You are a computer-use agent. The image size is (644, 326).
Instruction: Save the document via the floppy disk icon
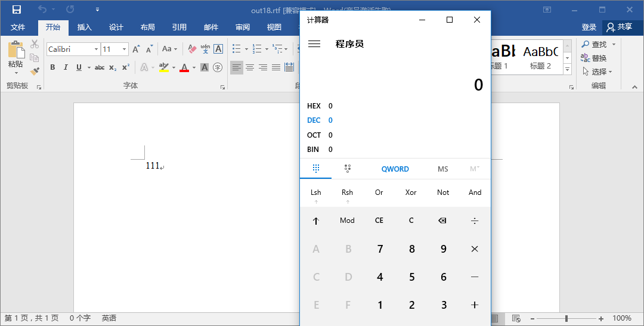17,9
